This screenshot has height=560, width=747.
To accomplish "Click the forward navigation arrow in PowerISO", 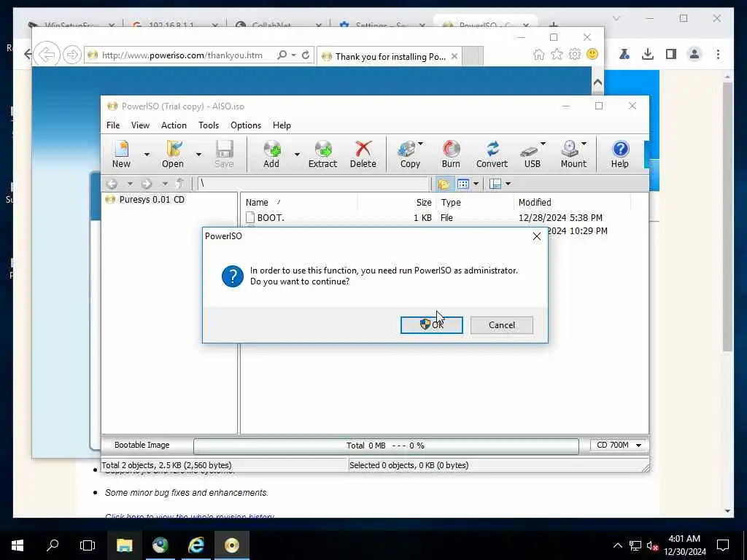I will 147,184.
